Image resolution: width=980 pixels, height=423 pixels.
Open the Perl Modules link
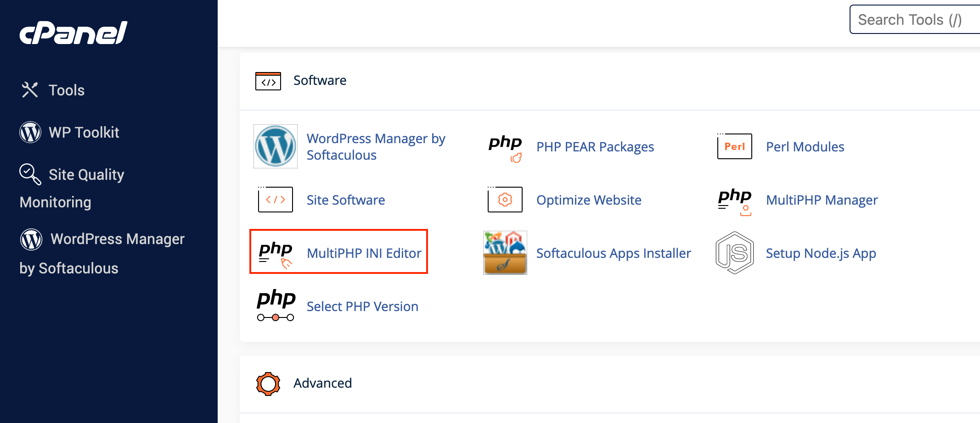(805, 147)
